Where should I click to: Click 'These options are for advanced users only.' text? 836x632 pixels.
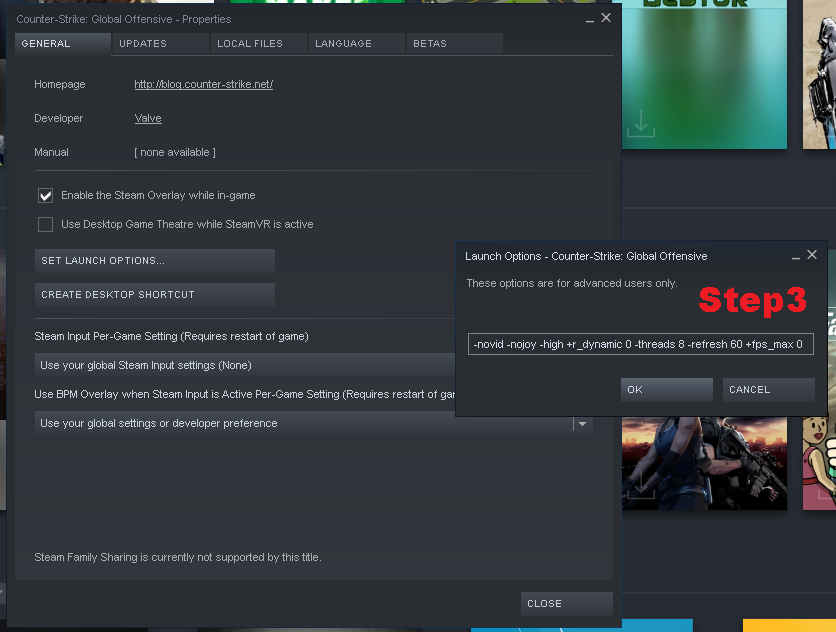[572, 283]
